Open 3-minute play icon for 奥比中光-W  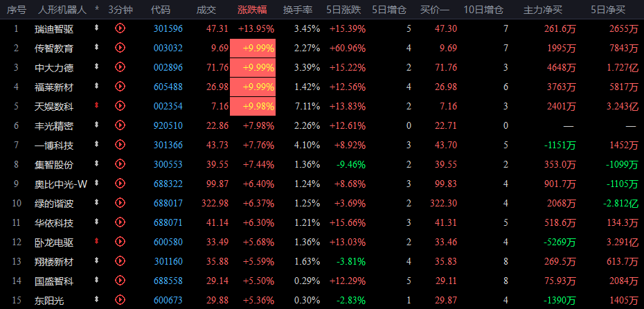point(120,184)
